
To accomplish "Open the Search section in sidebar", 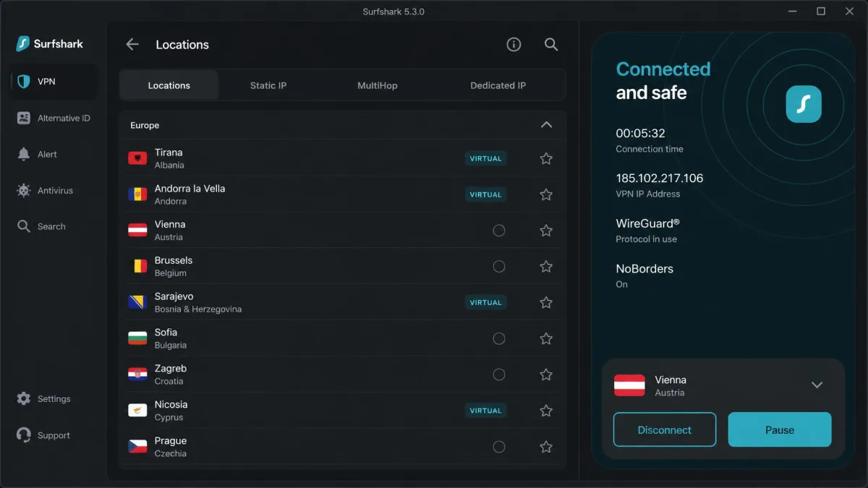I will 42,226.
